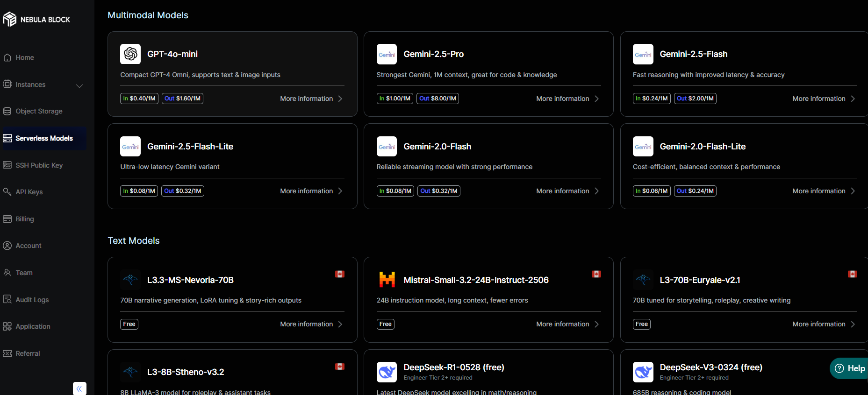Open the Audit Logs sidebar item
This screenshot has height=395, width=868.
(x=32, y=300)
